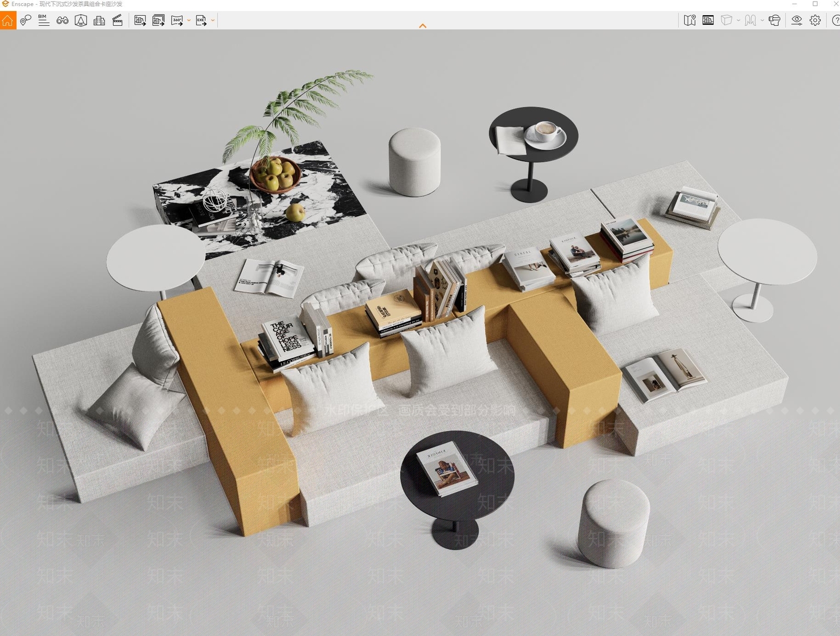
Task: Click the batch rendering export icon
Action: [x=158, y=20]
